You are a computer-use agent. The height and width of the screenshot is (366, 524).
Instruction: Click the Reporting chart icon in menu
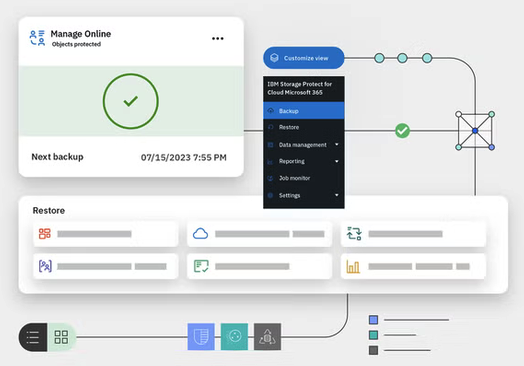(x=270, y=162)
